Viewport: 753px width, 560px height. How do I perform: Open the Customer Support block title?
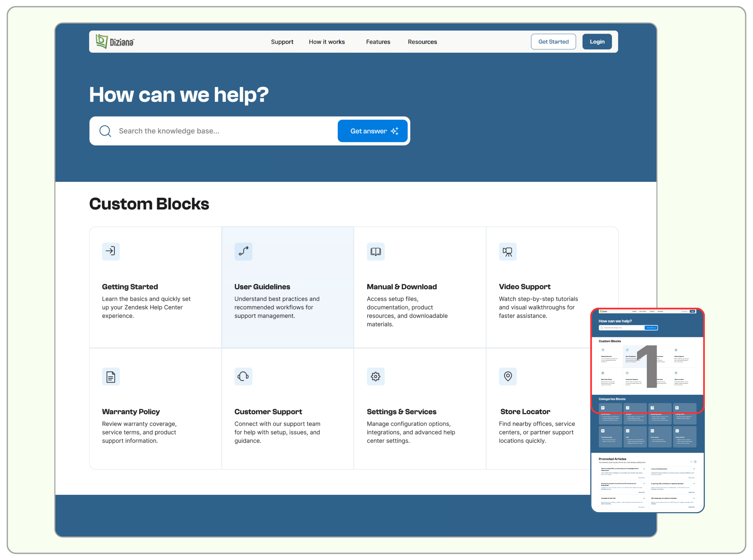[268, 412]
